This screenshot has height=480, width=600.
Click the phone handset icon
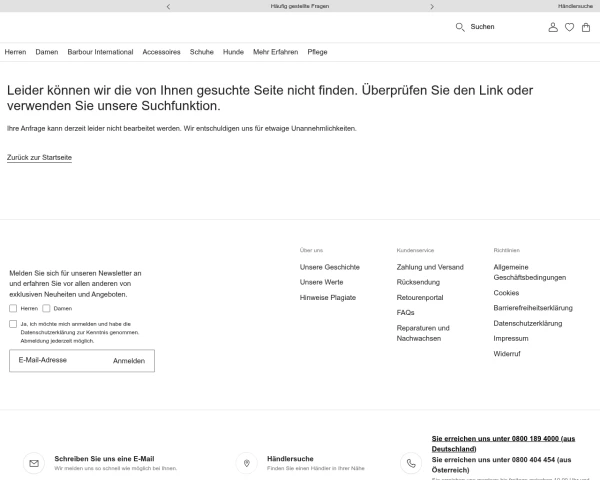pyautogui.click(x=411, y=463)
